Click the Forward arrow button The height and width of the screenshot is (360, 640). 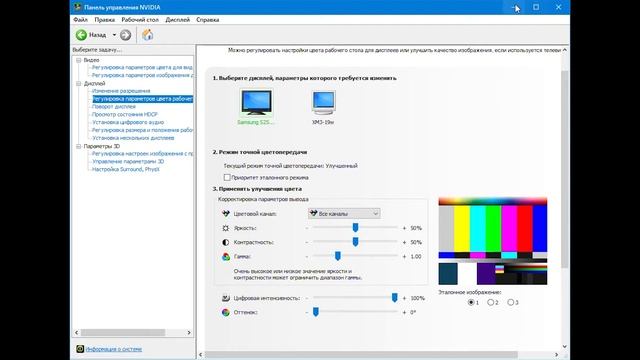(125, 35)
